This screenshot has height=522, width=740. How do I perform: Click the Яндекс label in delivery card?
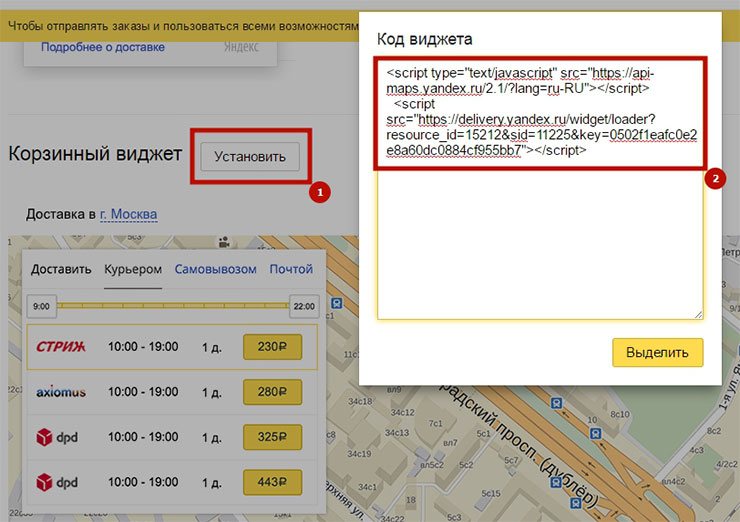pos(241,47)
